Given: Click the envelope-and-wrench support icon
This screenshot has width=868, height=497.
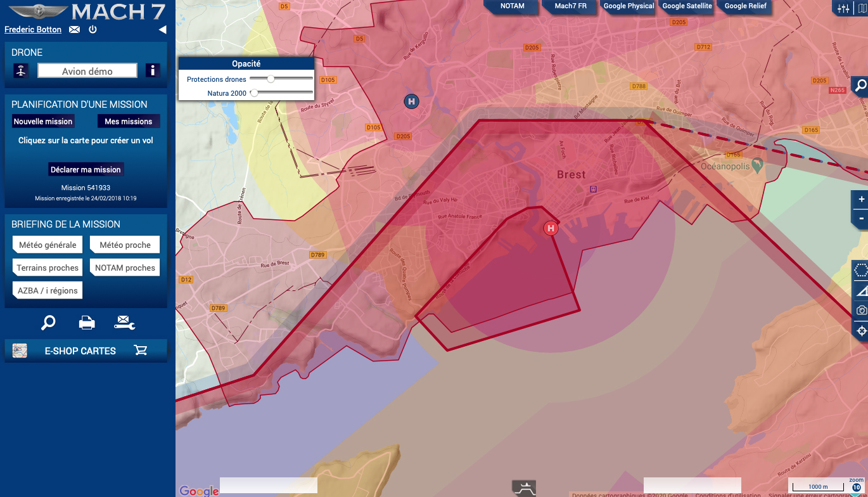Looking at the screenshot, I should pyautogui.click(x=125, y=323).
